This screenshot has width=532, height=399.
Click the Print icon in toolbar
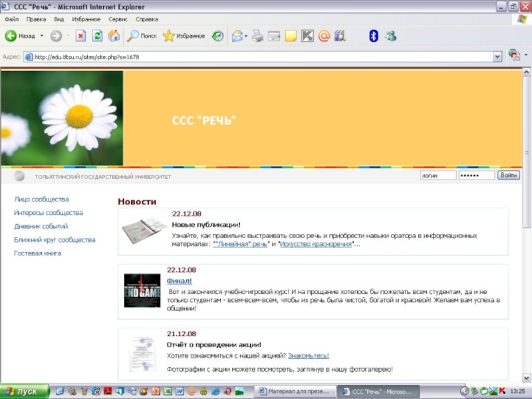257,36
